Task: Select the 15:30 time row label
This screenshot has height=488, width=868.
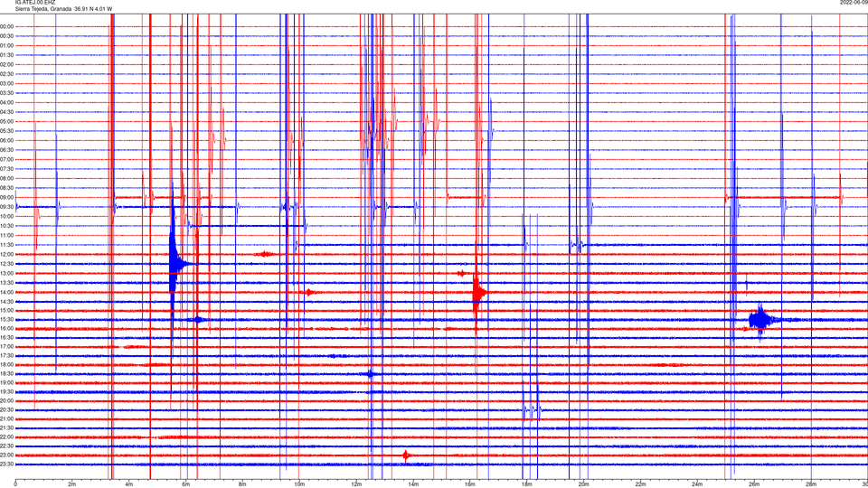Action: coord(7,320)
